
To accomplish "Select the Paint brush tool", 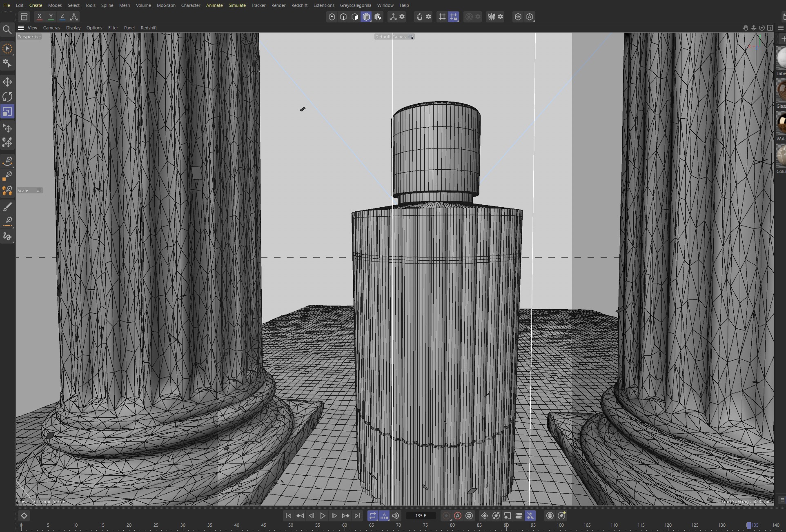I will point(7,207).
